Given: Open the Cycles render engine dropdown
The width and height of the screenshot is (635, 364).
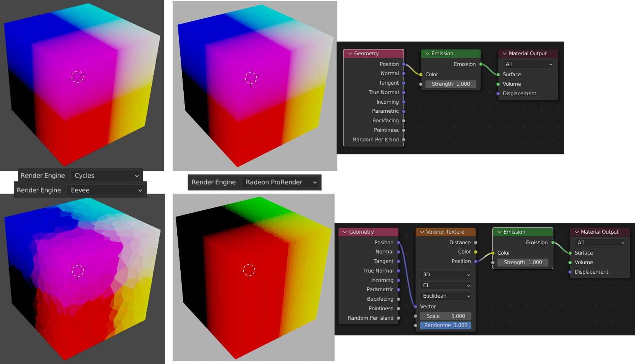Looking at the screenshot, I should (x=106, y=175).
